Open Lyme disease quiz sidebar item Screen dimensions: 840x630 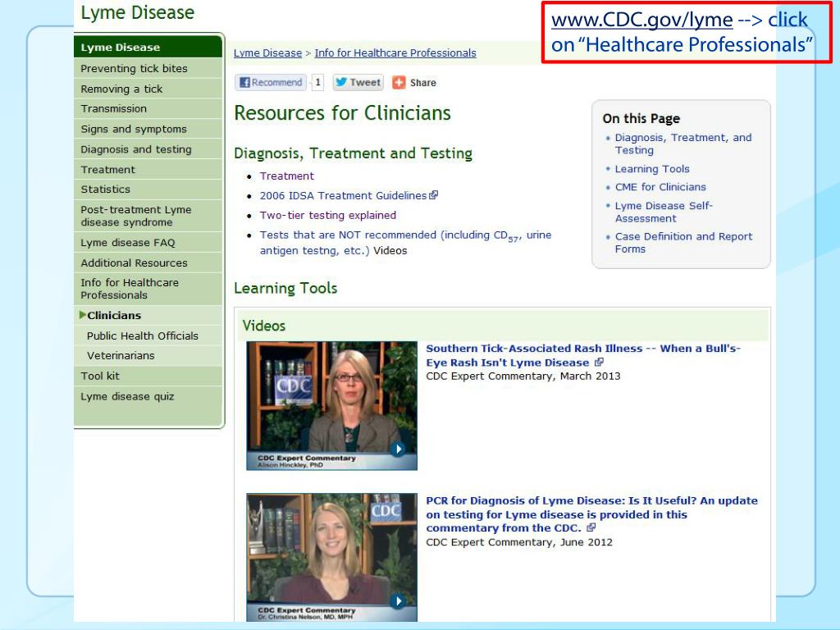pos(148,396)
